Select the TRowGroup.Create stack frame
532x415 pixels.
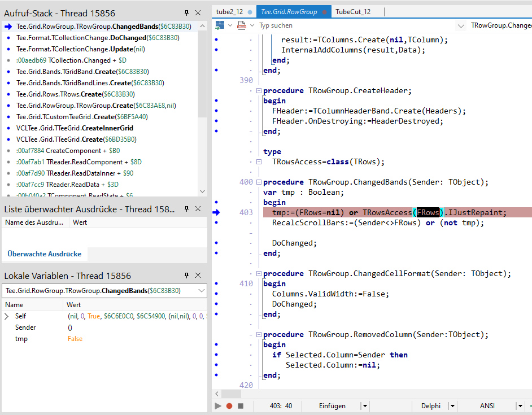(x=100, y=106)
